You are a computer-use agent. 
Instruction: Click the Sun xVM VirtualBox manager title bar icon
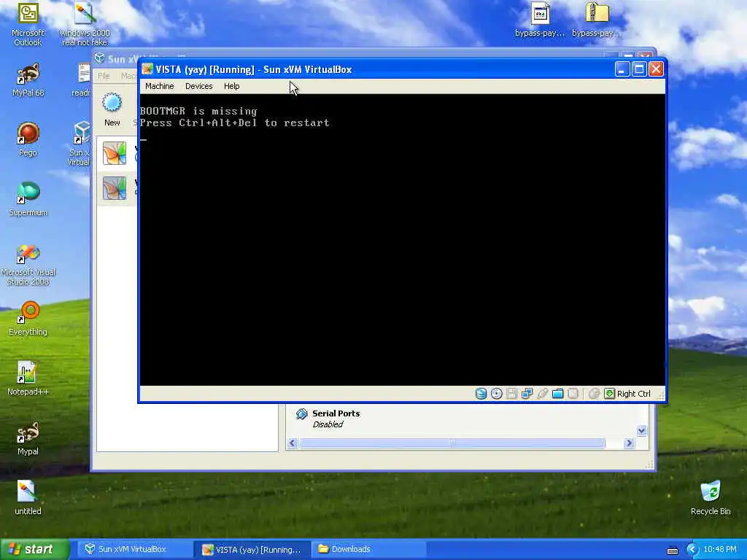pyautogui.click(x=99, y=58)
